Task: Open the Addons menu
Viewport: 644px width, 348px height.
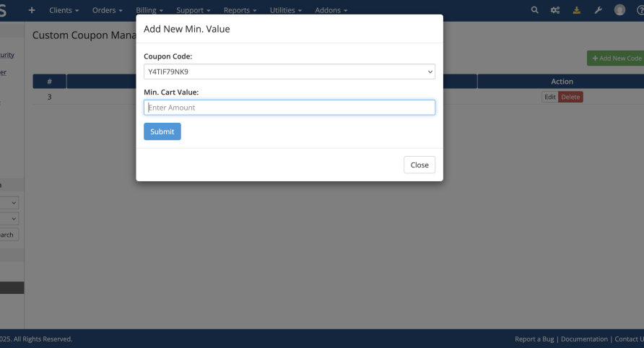Action: tap(331, 10)
